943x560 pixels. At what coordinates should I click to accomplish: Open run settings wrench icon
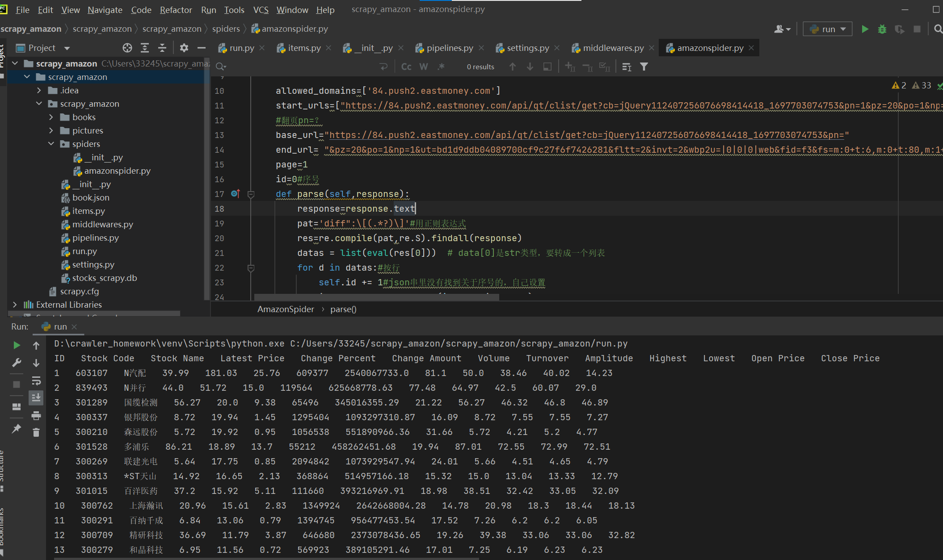pos(17,363)
